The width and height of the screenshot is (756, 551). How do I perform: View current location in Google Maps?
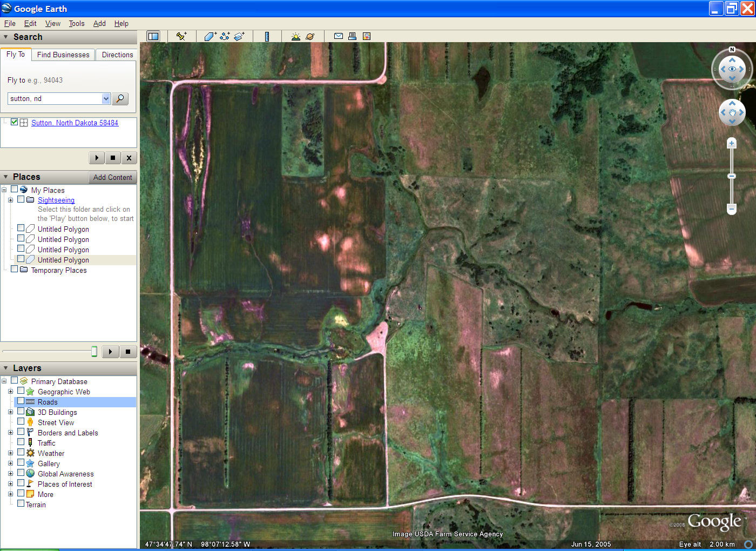(x=367, y=36)
